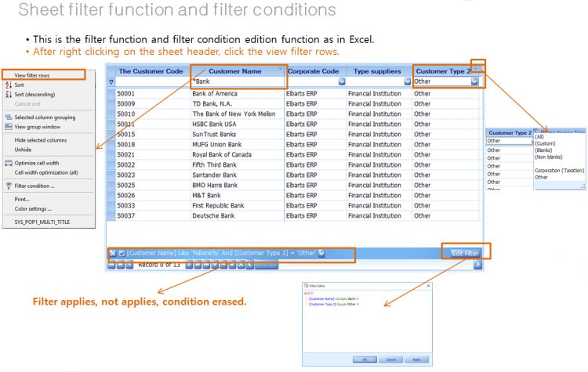The image size is (588, 372).
Task: Click SYS_POP1_MULTI_TITLE menu entry
Action: (42, 222)
